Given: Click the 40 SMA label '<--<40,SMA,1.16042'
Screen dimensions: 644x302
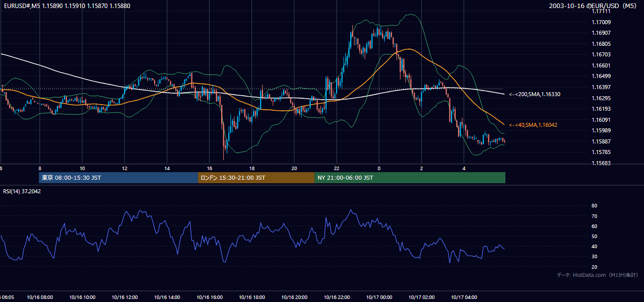Looking at the screenshot, I should click(533, 125).
